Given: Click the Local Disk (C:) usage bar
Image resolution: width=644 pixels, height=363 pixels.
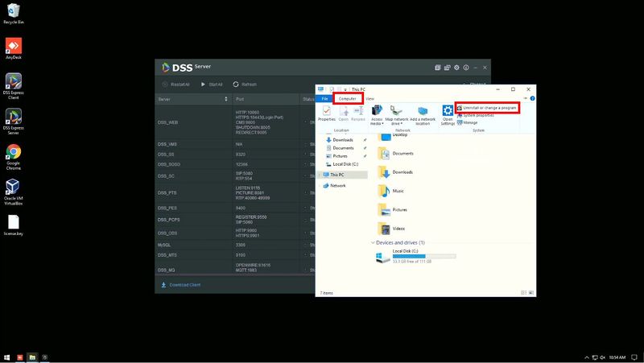Looking at the screenshot, I should click(x=424, y=256).
